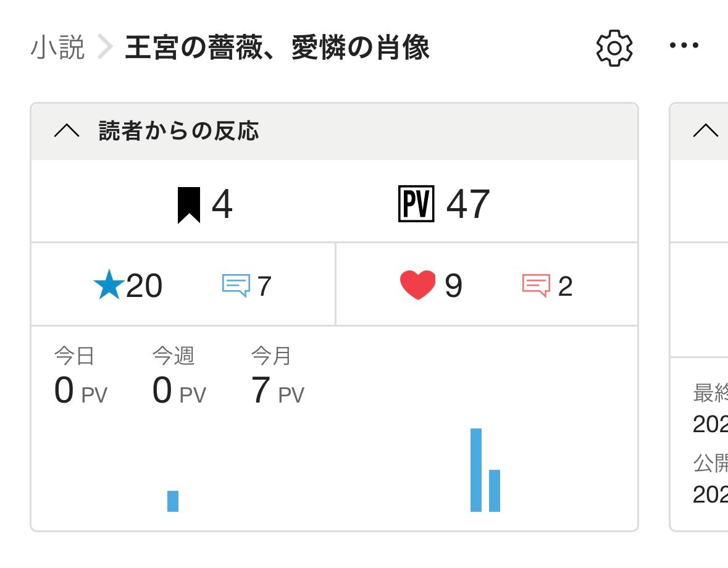Click the shorter bar beside the tallest bar
The image size is (728, 568).
click(x=495, y=491)
